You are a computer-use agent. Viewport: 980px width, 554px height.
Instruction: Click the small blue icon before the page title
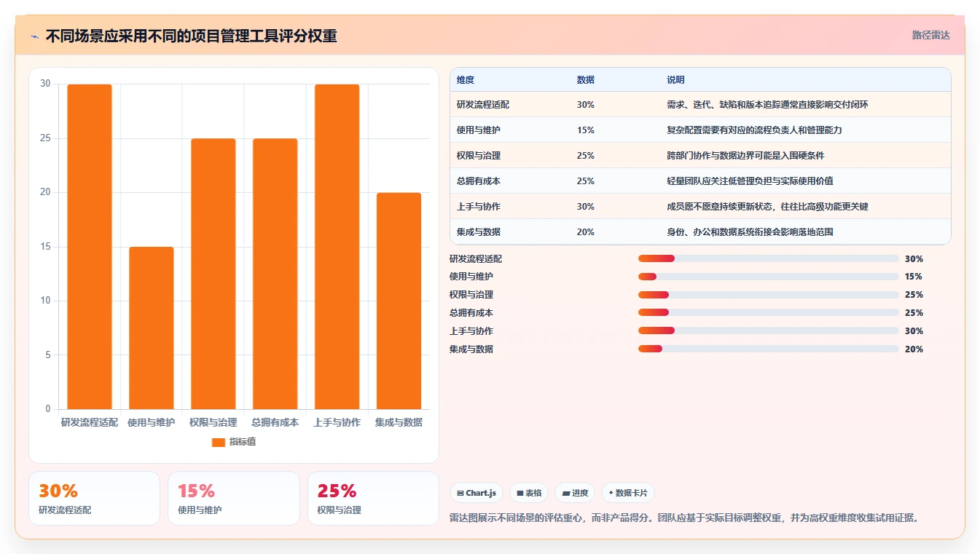(x=35, y=36)
